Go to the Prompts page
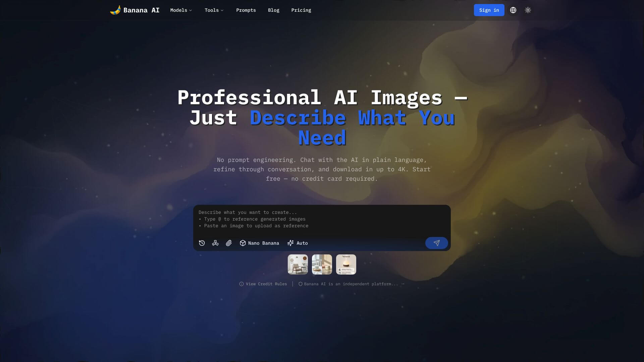Viewport: 644px width, 362px height. [x=246, y=10]
